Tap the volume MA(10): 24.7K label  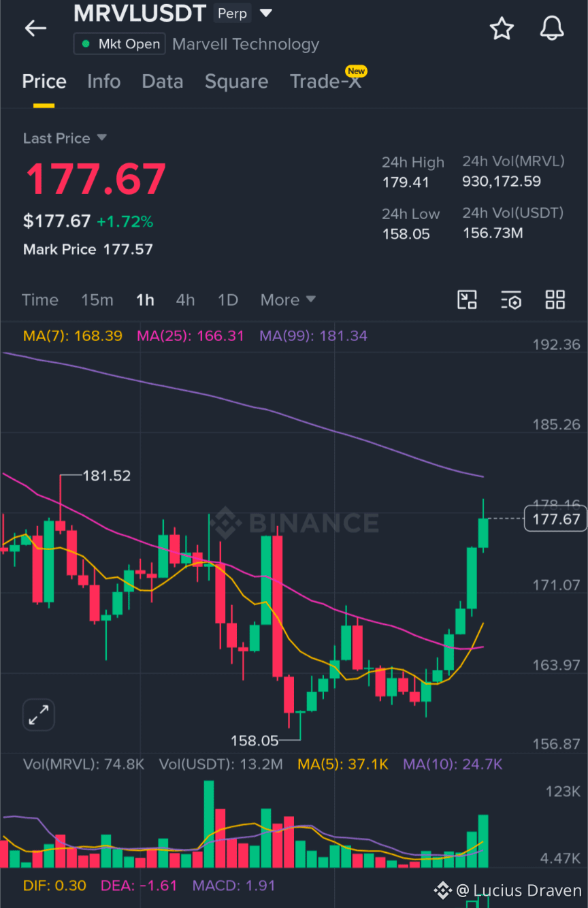click(x=453, y=764)
